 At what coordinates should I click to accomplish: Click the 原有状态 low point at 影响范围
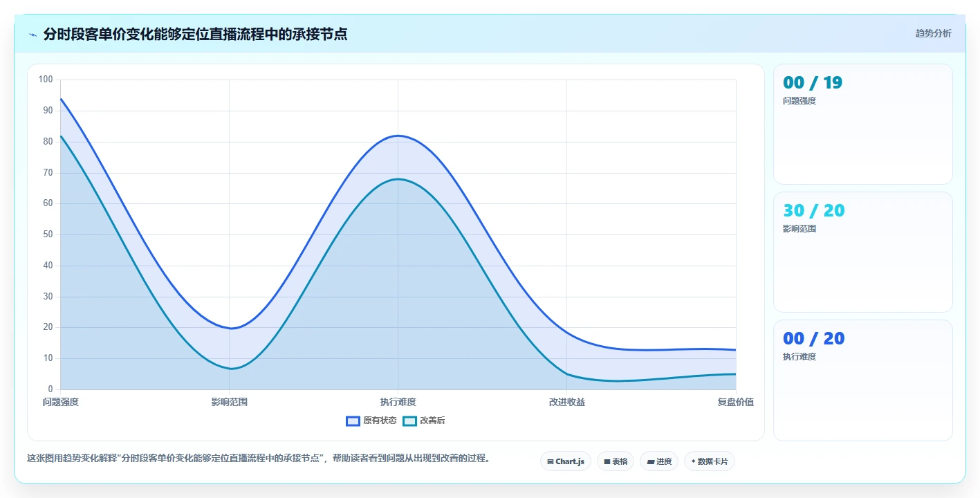[230, 328]
